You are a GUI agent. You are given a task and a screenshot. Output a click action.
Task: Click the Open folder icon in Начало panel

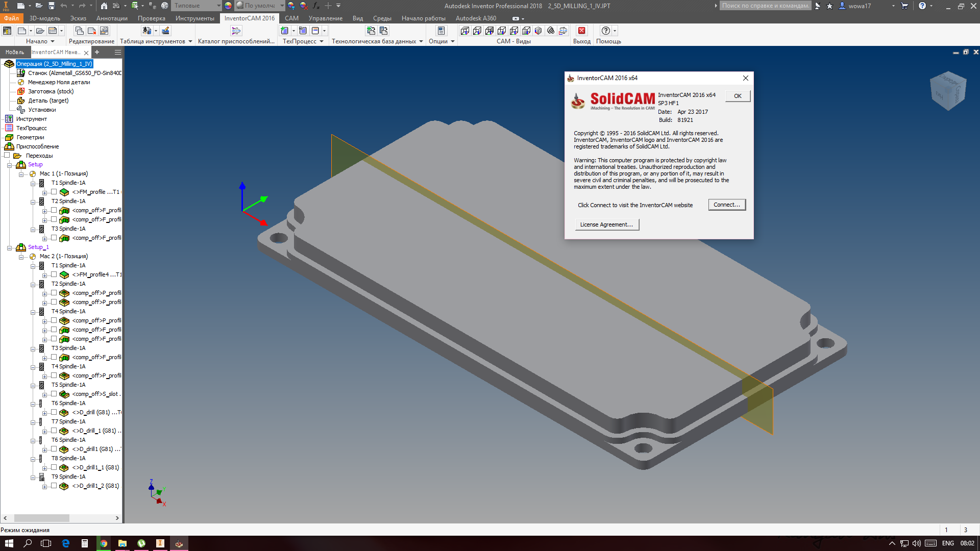pyautogui.click(x=40, y=31)
